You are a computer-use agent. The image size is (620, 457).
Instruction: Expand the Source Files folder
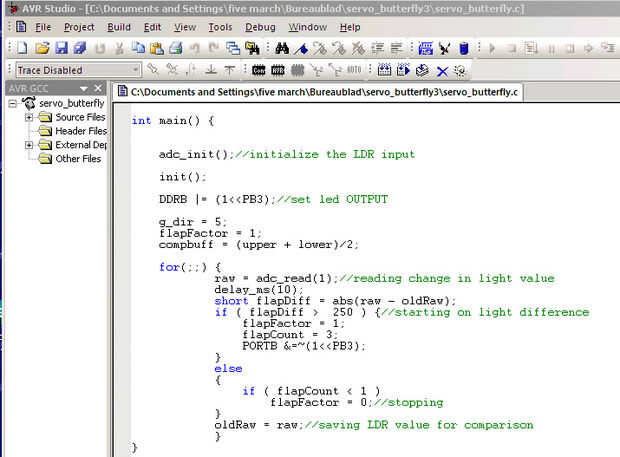[29, 117]
